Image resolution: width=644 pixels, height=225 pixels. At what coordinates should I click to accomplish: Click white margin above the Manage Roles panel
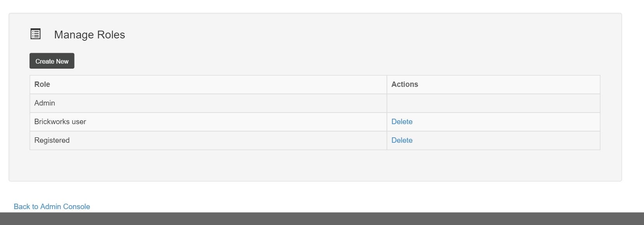click(x=315, y=6)
